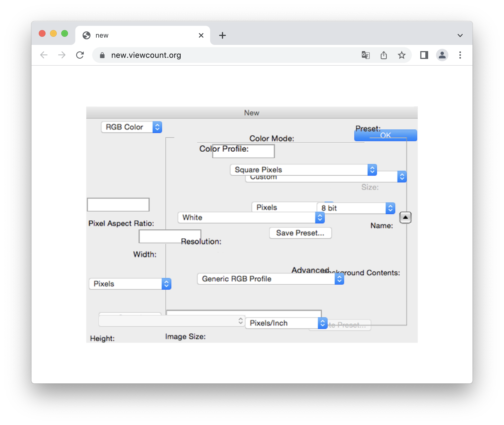Click the red window close button
This screenshot has height=425, width=504.
(x=42, y=33)
